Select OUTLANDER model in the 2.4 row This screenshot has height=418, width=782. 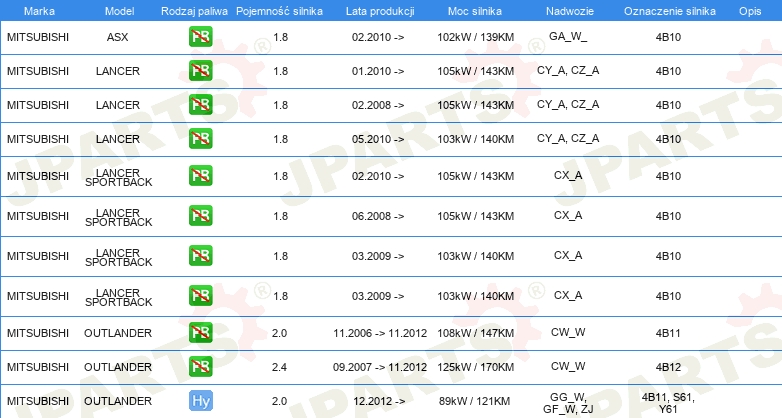118,367
